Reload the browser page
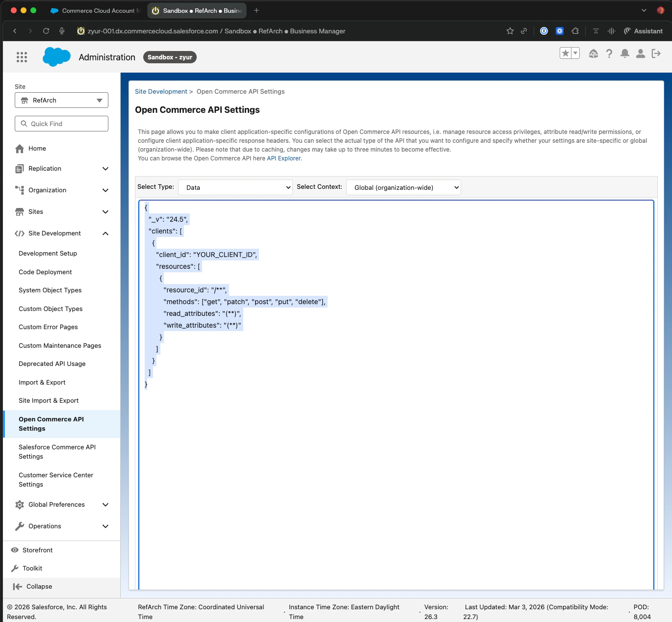This screenshot has width=672, height=622. click(46, 31)
